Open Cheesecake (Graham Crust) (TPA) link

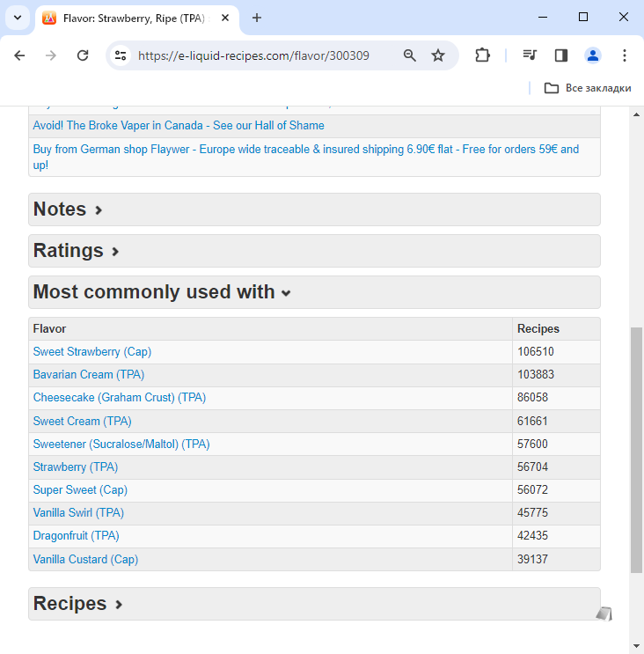coord(120,398)
